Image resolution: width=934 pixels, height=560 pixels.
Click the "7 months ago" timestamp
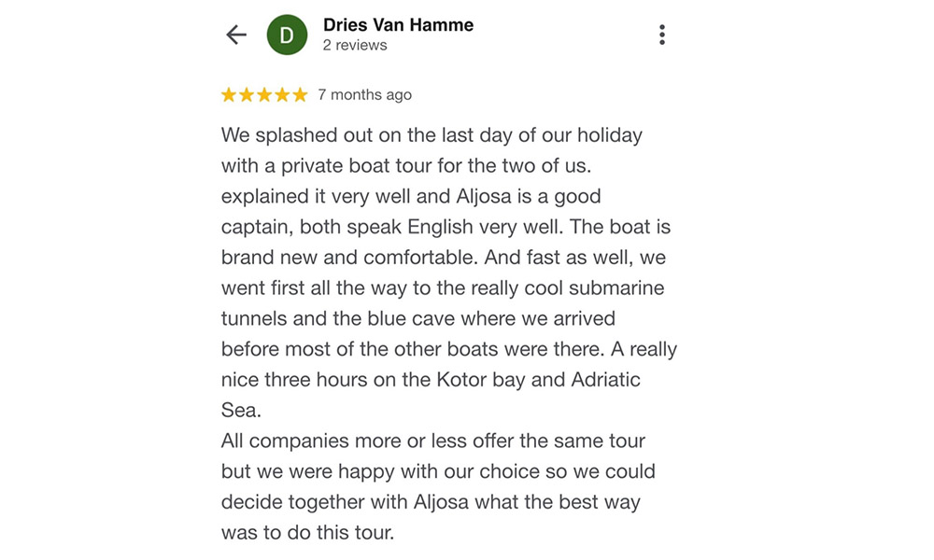coord(364,95)
